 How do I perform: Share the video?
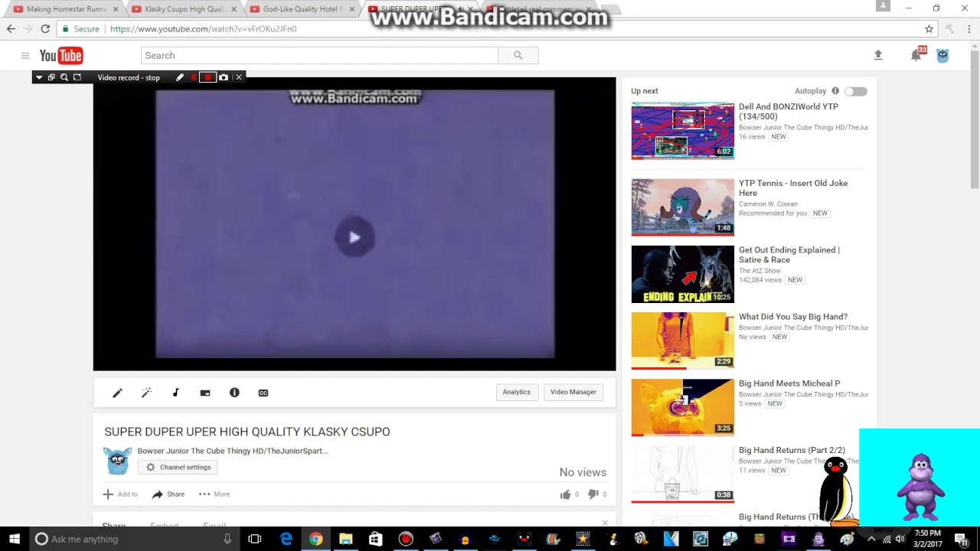coord(168,494)
